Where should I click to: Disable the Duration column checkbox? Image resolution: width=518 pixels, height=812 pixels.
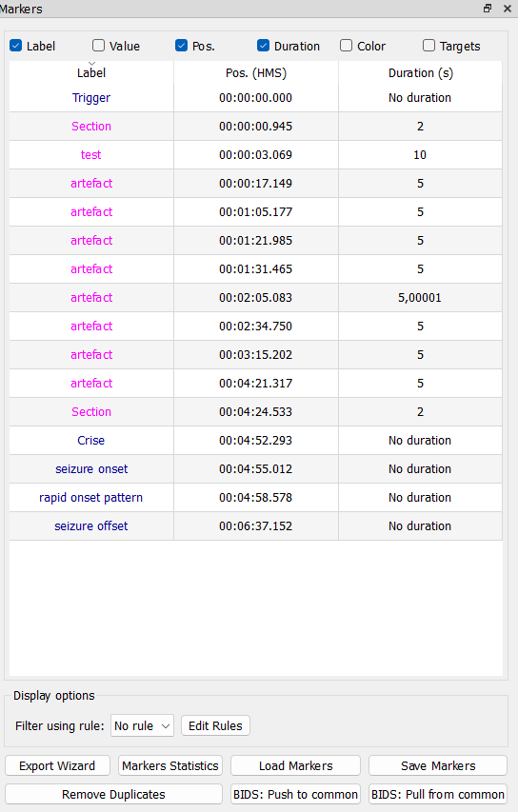[263, 46]
